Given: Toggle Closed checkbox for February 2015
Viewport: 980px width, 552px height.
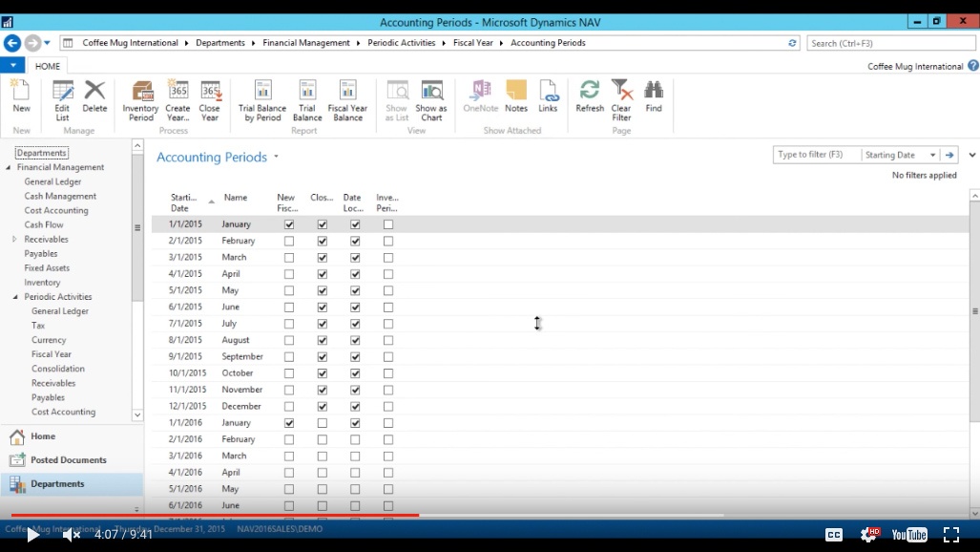Looking at the screenshot, I should tap(322, 241).
